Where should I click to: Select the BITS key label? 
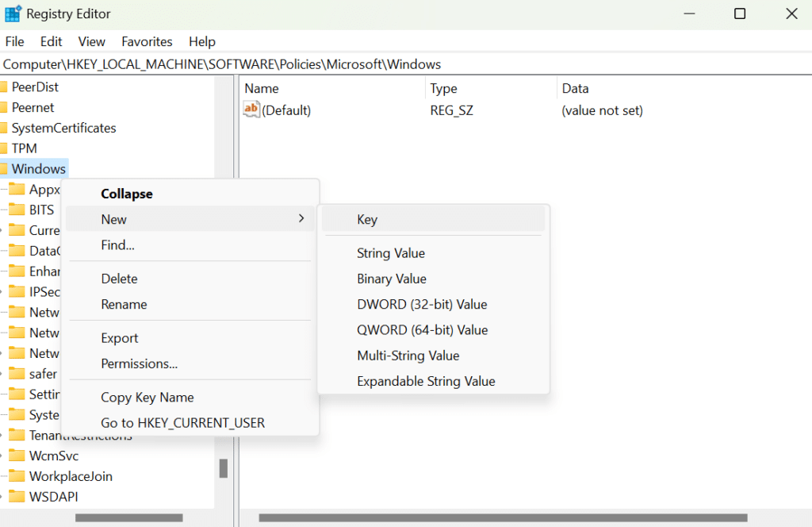[x=41, y=210]
